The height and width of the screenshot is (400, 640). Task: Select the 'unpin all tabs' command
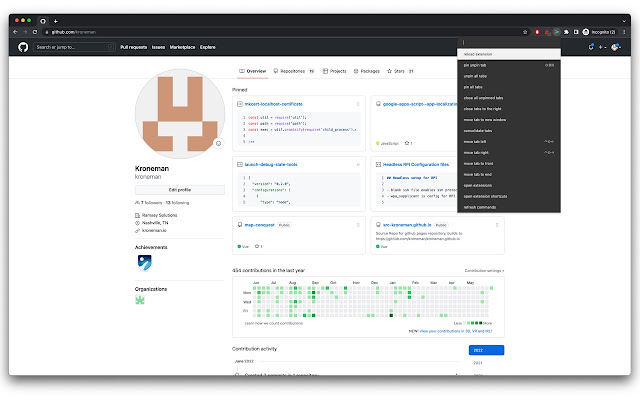pos(509,76)
